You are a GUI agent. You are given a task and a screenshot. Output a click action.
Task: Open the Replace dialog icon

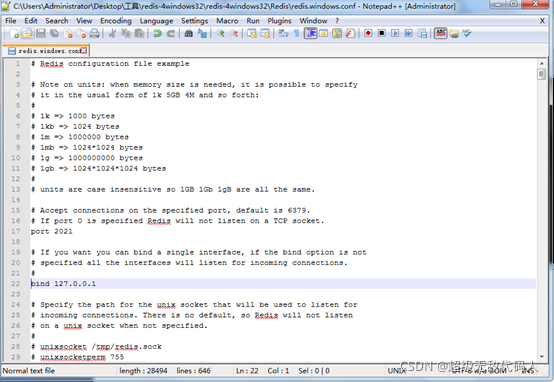[x=202, y=34]
